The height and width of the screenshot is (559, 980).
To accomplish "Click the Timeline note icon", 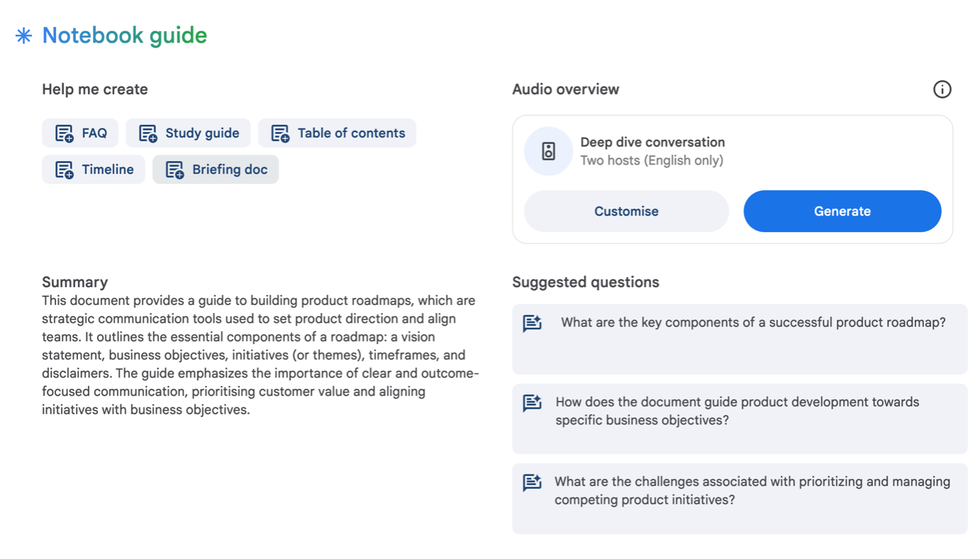I will (65, 170).
